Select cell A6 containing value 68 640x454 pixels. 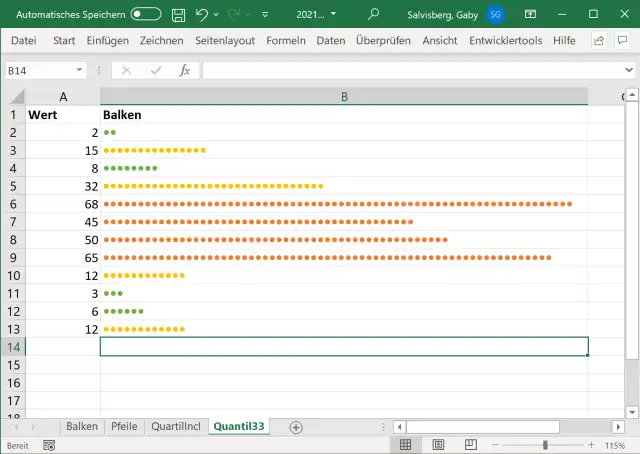(x=63, y=204)
